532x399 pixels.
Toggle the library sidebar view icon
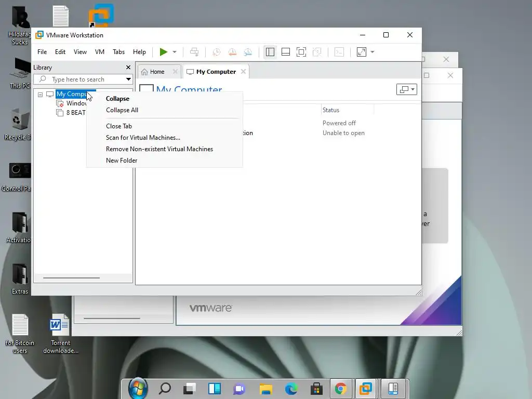click(x=270, y=52)
